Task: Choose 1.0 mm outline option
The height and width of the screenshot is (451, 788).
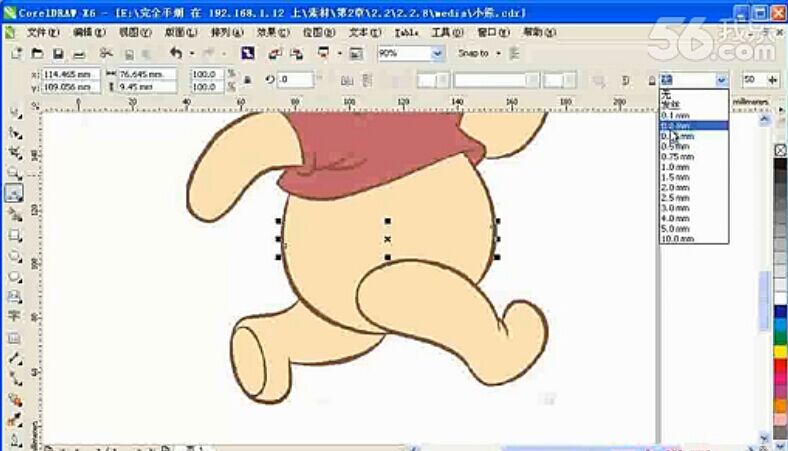Action: (694, 167)
